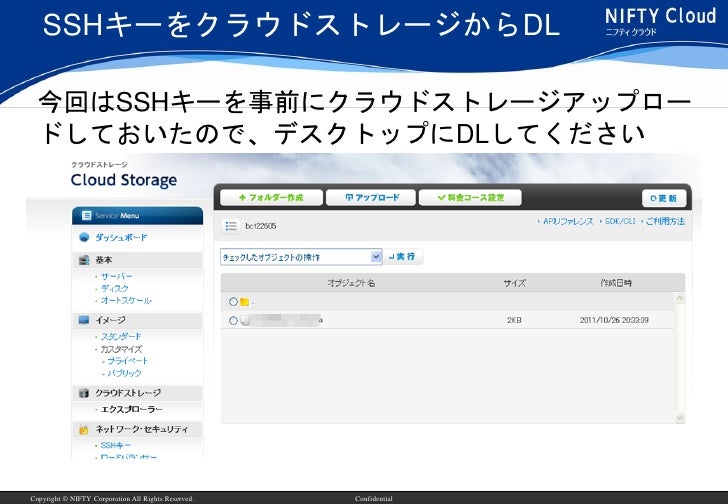
Task: Click the list scrollbar down arrow
Action: pyautogui.click(x=680, y=418)
